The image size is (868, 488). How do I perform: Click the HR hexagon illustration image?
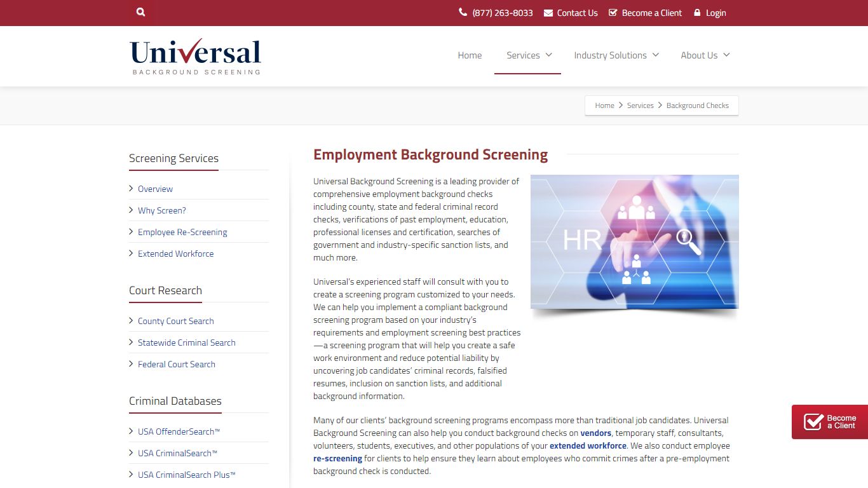pos(634,241)
